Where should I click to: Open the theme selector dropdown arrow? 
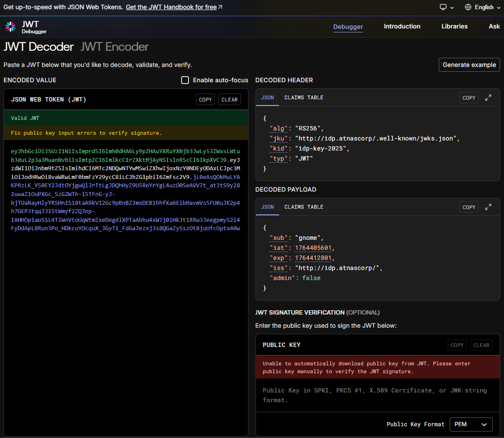click(452, 7)
